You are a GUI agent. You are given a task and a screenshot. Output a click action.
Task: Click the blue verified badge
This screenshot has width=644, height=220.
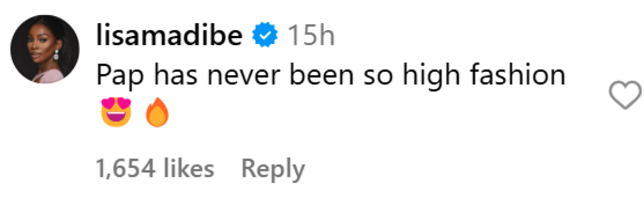point(265,35)
